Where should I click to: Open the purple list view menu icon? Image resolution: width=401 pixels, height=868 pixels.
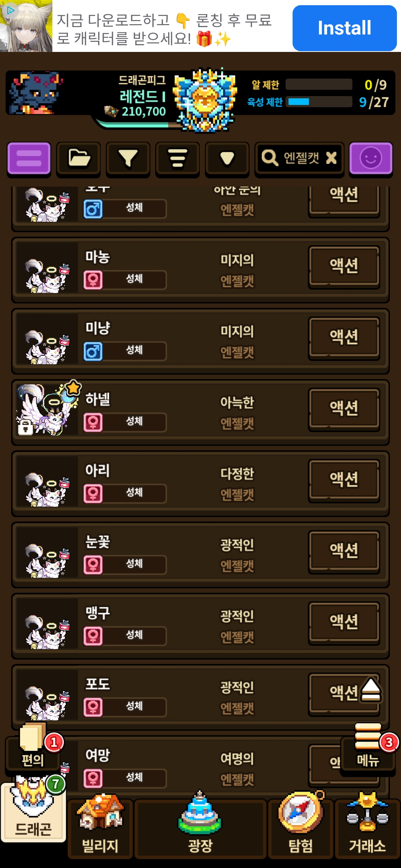pyautogui.click(x=29, y=159)
